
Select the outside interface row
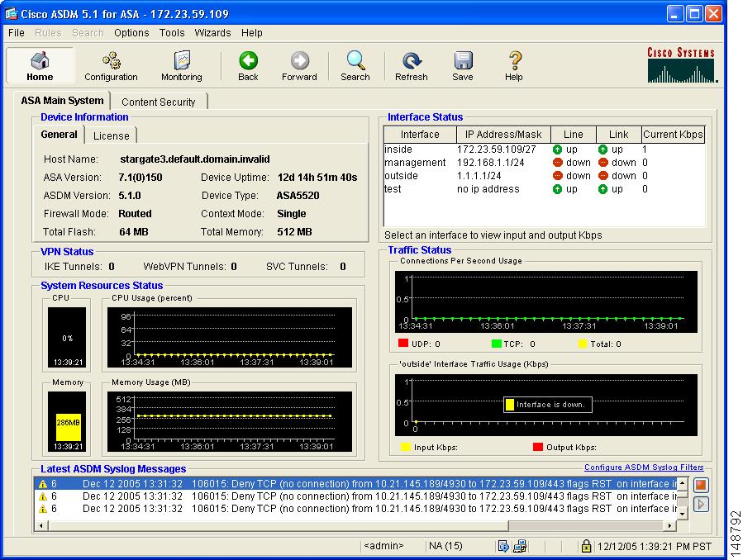[x=544, y=176]
